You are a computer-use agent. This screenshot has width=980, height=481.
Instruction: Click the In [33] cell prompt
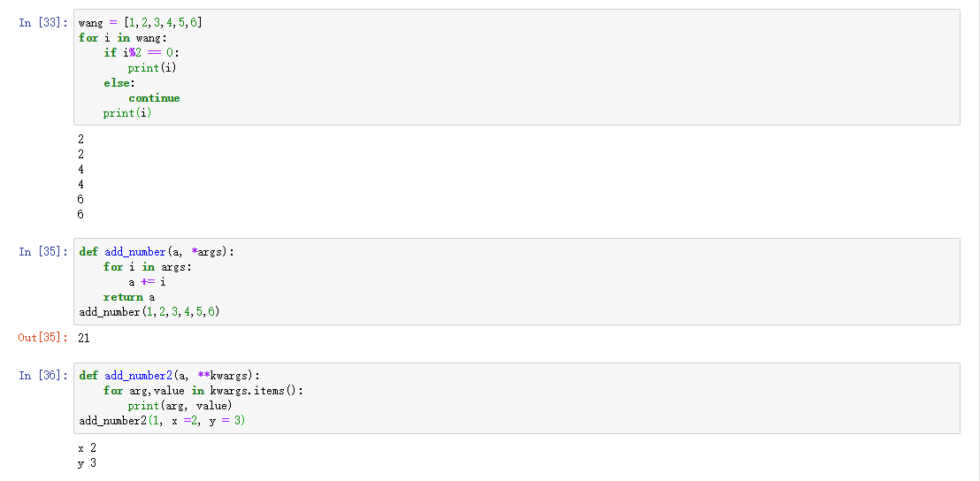[x=42, y=22]
